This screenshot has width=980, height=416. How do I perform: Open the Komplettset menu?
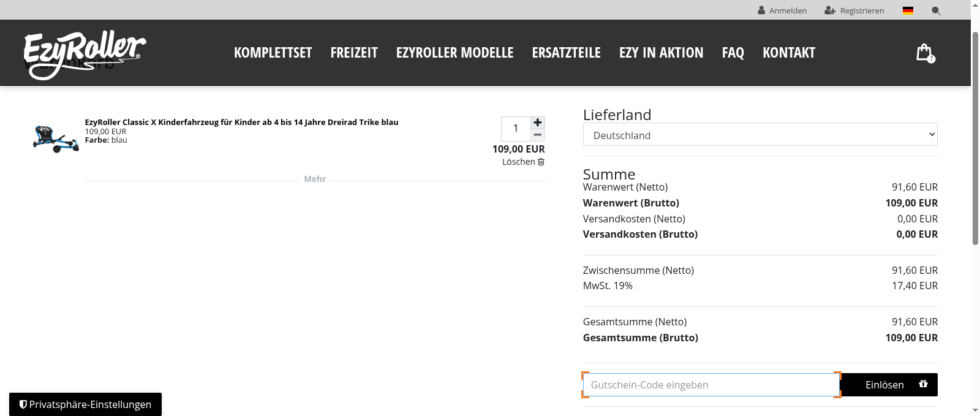[x=273, y=53]
